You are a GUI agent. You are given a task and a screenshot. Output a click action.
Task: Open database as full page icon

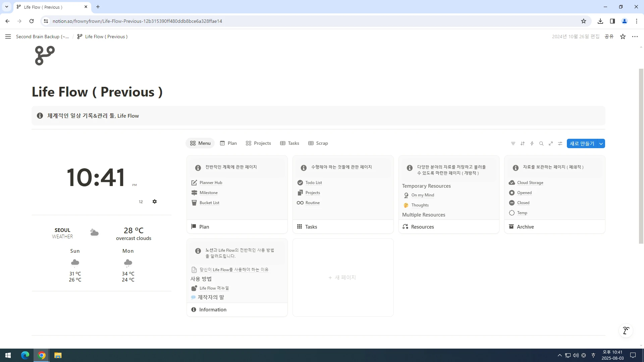coord(550,143)
